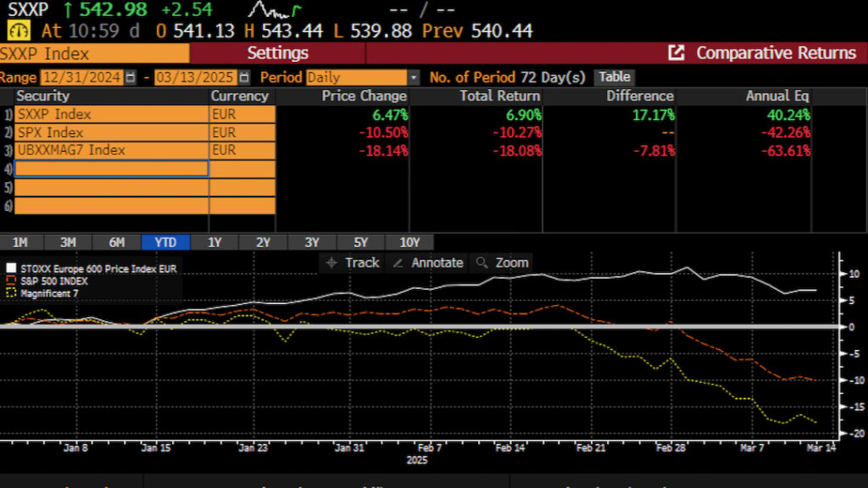Click the -7.81% difference value
The width and height of the screenshot is (868, 488).
[654, 151]
